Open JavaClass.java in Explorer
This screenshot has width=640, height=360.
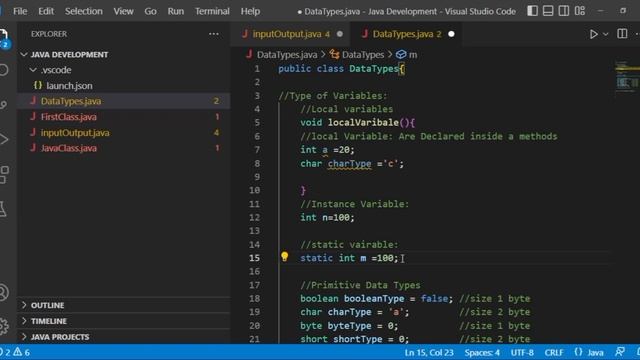point(123,148)
